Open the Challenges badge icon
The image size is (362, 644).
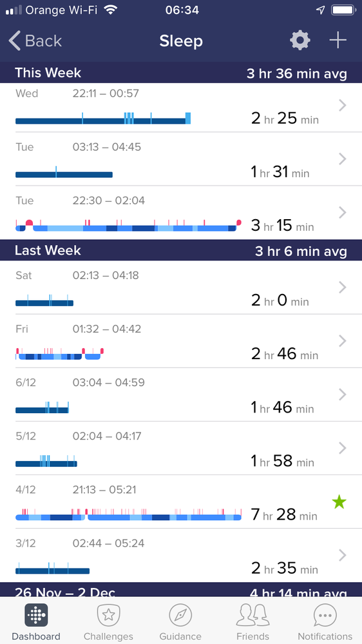point(108,615)
